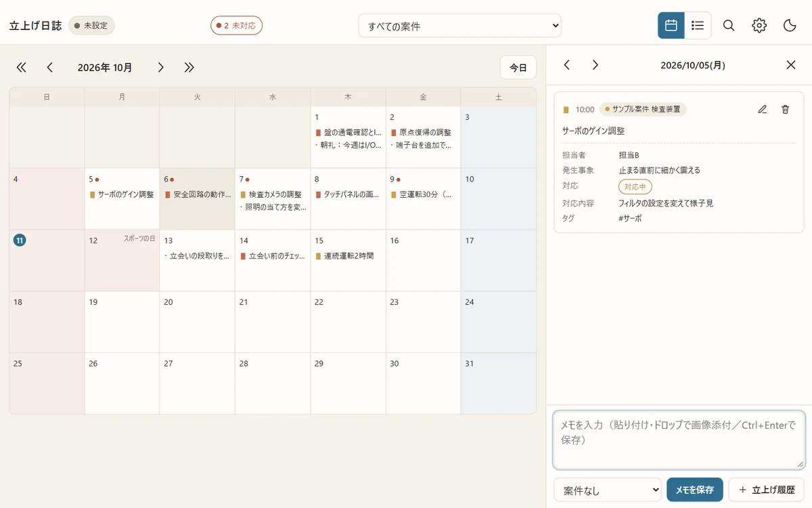Screen dimensions: 812x508
Task: Select October 16 calendar cell
Action: coord(423,261)
